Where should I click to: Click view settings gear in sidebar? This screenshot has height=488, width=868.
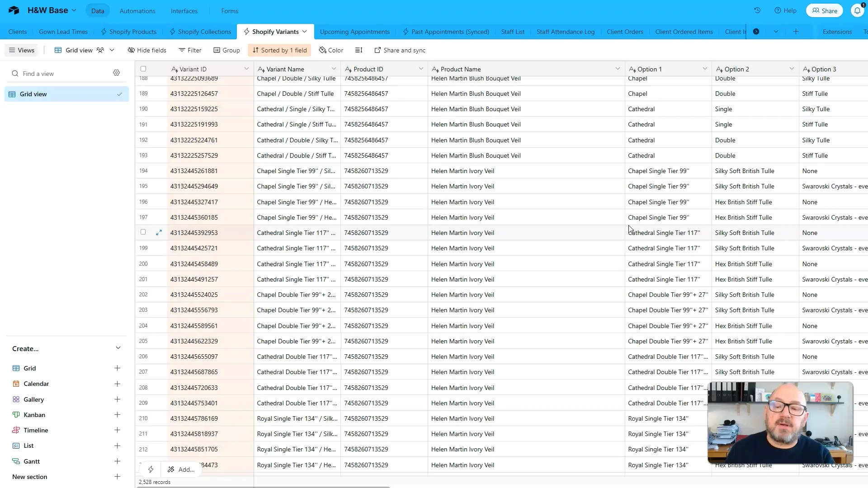[x=117, y=73]
